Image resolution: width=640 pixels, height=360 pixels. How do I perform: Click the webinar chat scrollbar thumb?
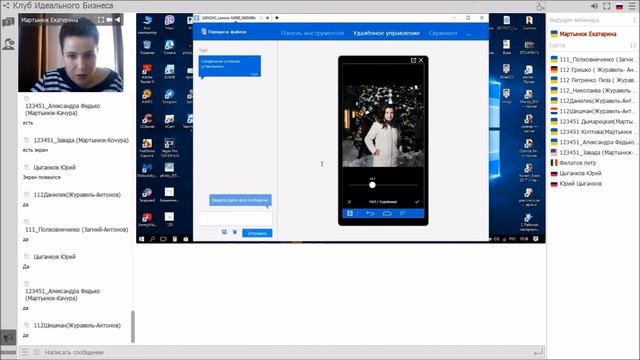133,327
